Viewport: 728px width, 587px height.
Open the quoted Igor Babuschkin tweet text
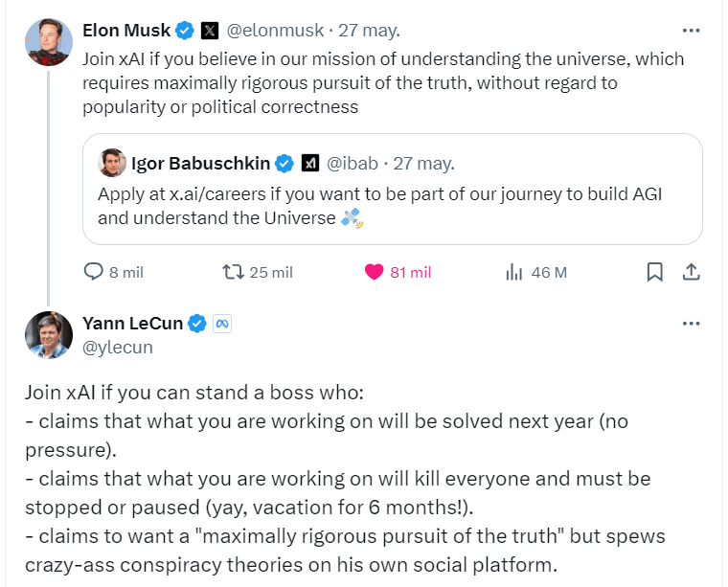(x=380, y=206)
